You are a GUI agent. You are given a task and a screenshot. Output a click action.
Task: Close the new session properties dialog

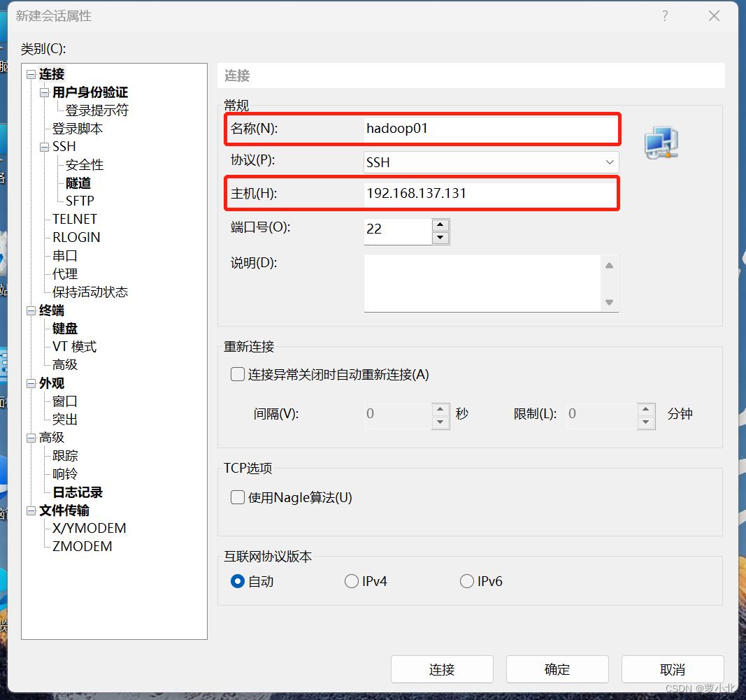[x=714, y=16]
